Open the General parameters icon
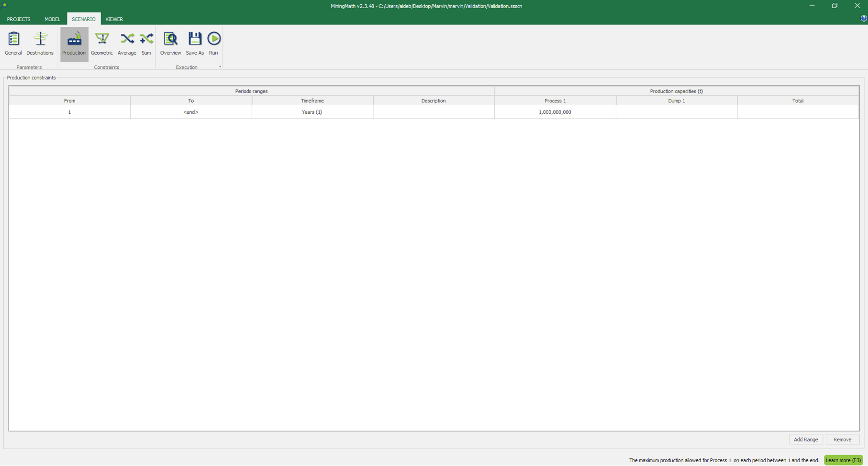This screenshot has width=868, height=466. tap(13, 44)
